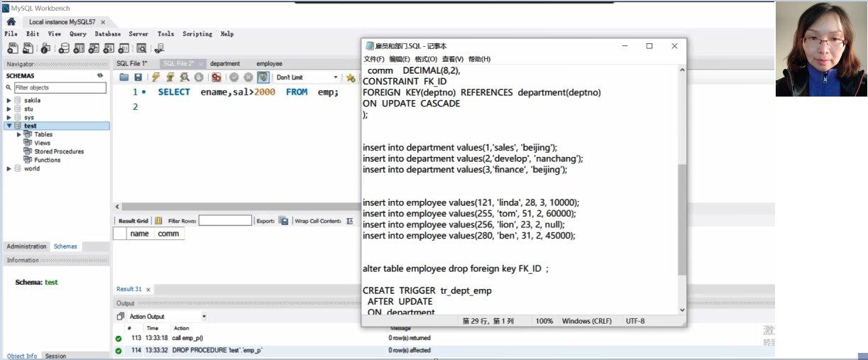Click the Commit transaction check mark icon
The image size is (868, 360).
click(x=234, y=77)
